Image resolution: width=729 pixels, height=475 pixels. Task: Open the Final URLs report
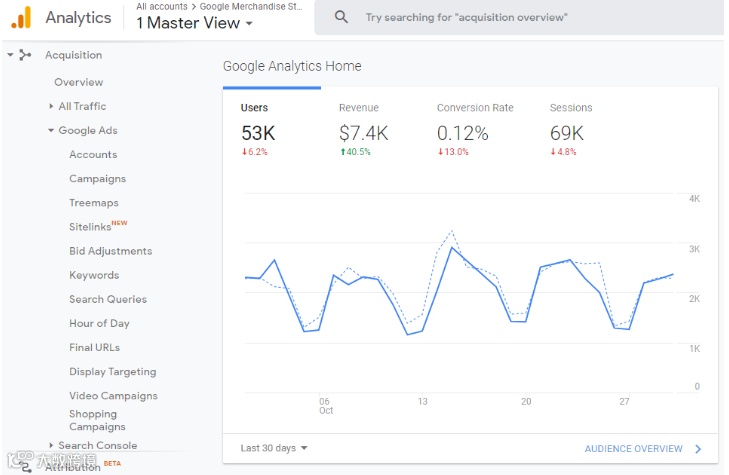[94, 347]
